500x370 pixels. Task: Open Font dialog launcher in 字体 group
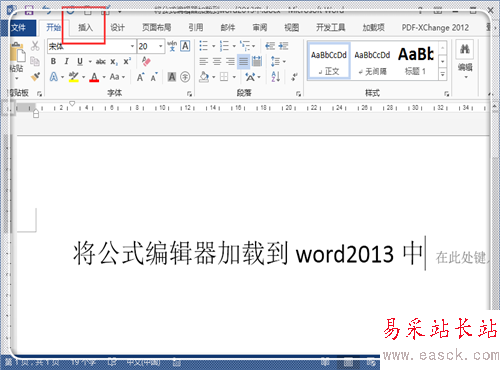[189, 94]
